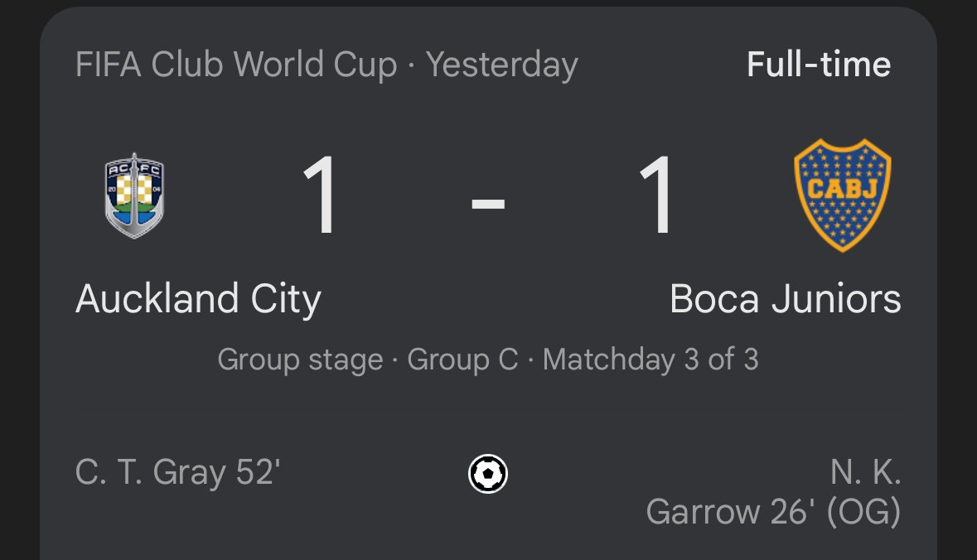Click the dash between the scores
The height and width of the screenshot is (560, 977).
pos(488,204)
